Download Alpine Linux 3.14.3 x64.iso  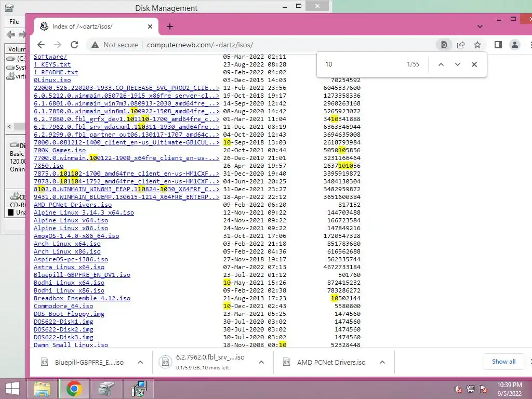84,212
